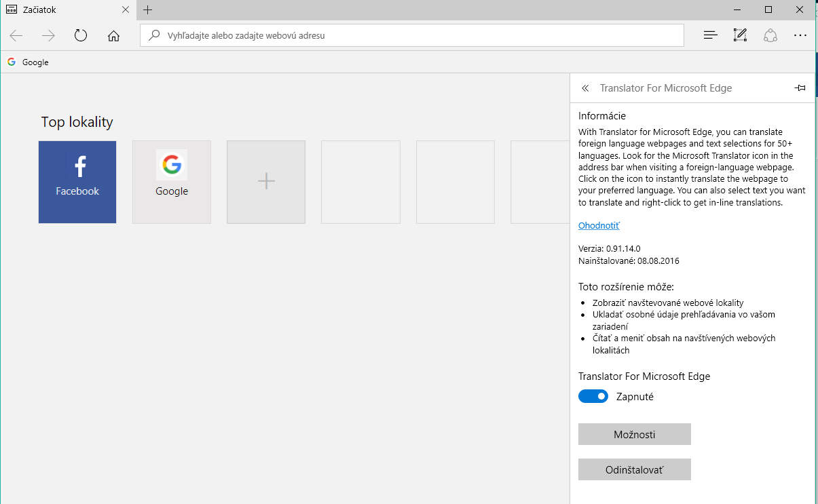This screenshot has height=504, width=818.
Task: Click the Informácie heading
Action: click(602, 116)
